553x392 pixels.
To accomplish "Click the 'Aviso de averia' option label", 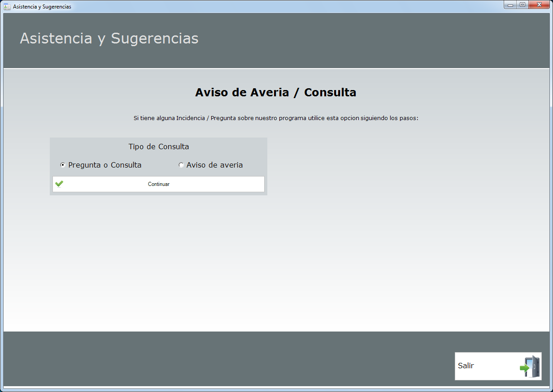I will point(214,165).
